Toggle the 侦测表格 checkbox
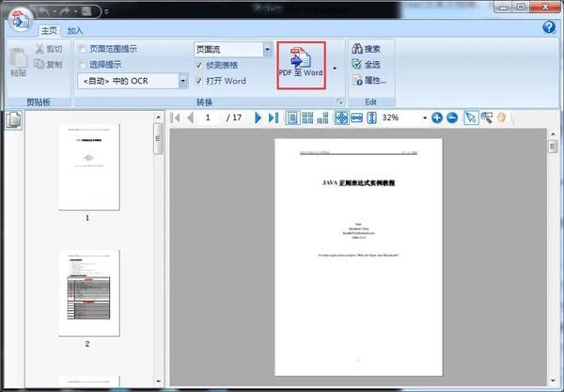The width and height of the screenshot is (564, 392). point(198,65)
